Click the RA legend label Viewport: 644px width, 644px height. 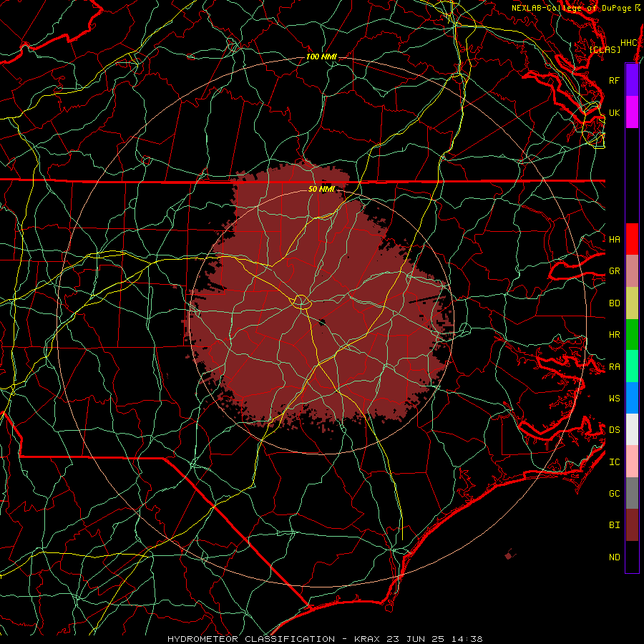pos(615,367)
